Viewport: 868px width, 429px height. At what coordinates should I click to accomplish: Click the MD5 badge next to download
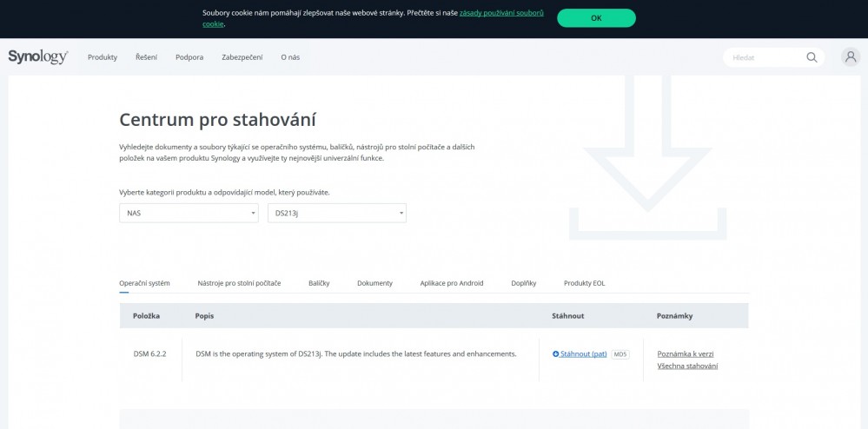620,354
